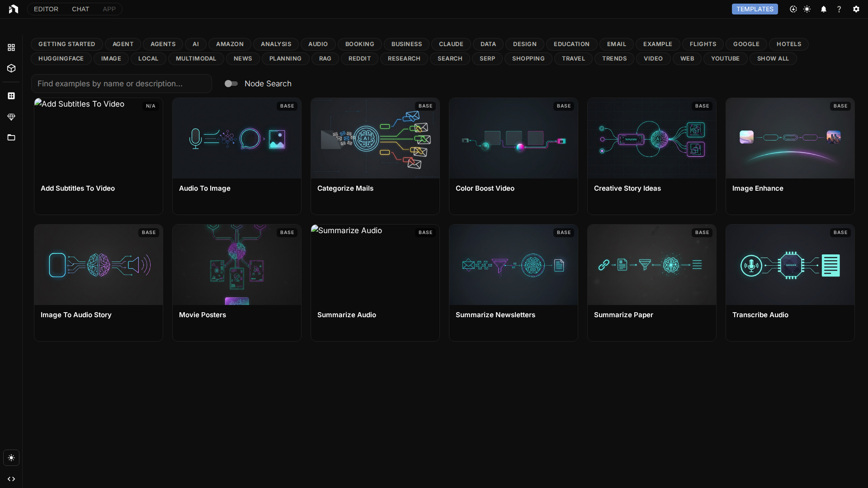Open the code view icon at sidebar bottom
868x488 pixels.
pos(11,479)
